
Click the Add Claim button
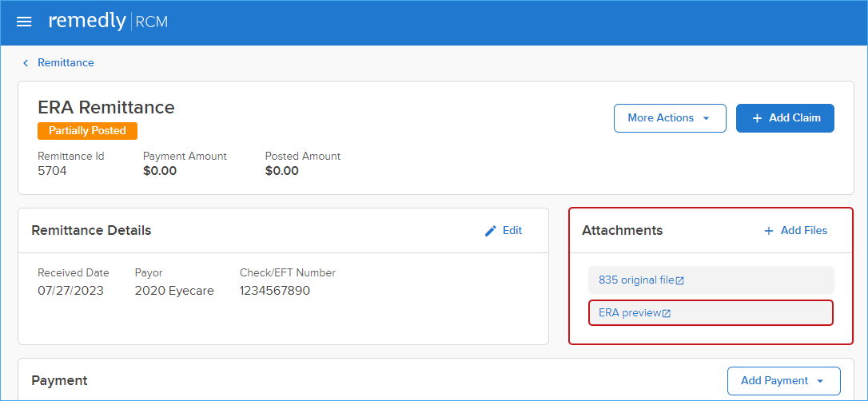pyautogui.click(x=785, y=117)
